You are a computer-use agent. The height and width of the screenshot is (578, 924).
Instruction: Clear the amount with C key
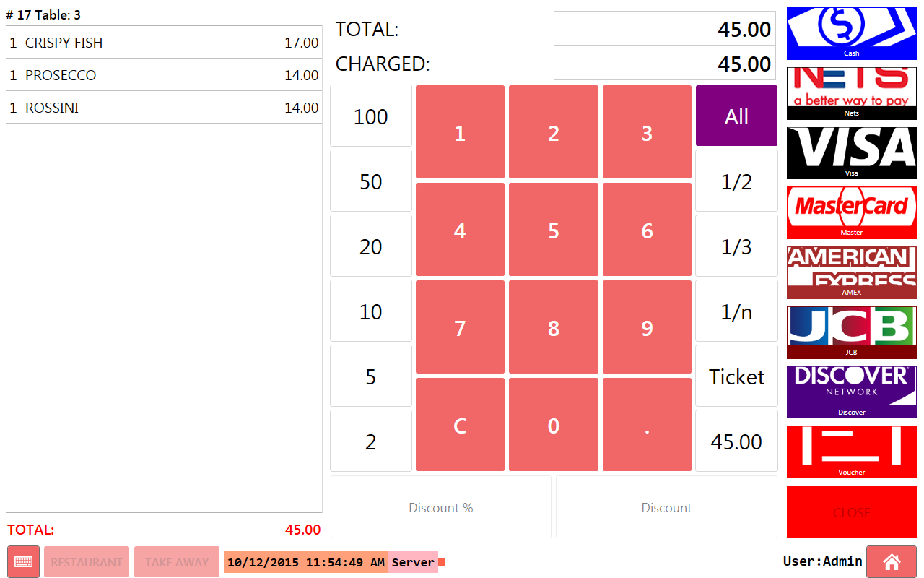460,425
